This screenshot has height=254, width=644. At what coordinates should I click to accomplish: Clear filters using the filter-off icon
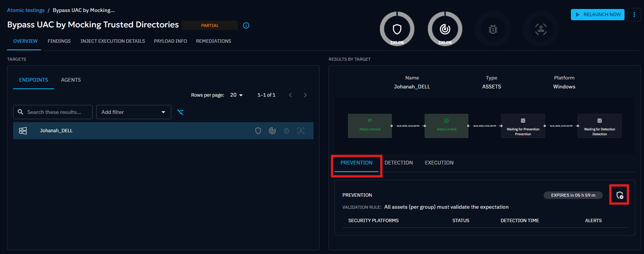point(181,112)
